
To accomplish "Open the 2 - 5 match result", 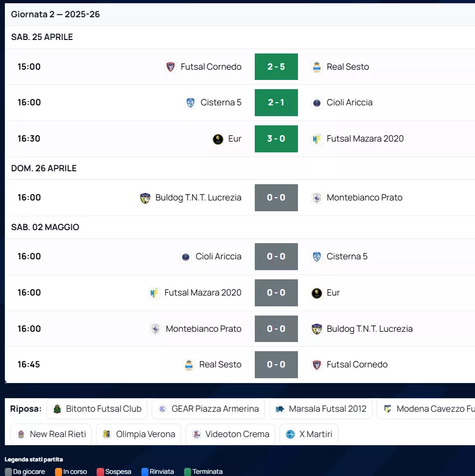I will click(x=276, y=67).
